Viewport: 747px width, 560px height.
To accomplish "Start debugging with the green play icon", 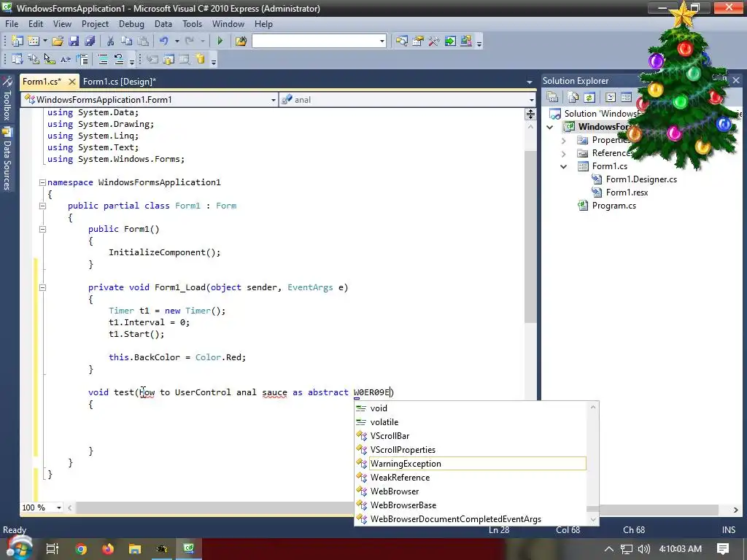I will click(220, 42).
